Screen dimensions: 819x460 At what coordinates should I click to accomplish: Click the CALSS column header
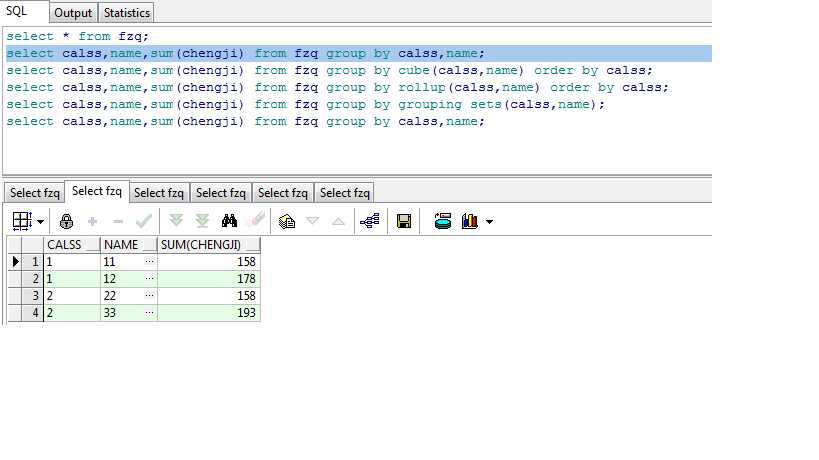click(65, 244)
